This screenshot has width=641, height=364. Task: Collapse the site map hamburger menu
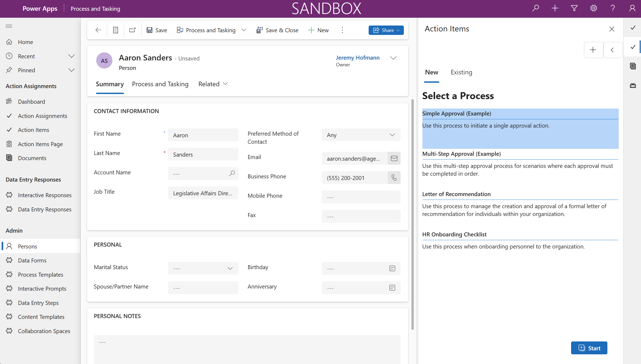[9, 26]
